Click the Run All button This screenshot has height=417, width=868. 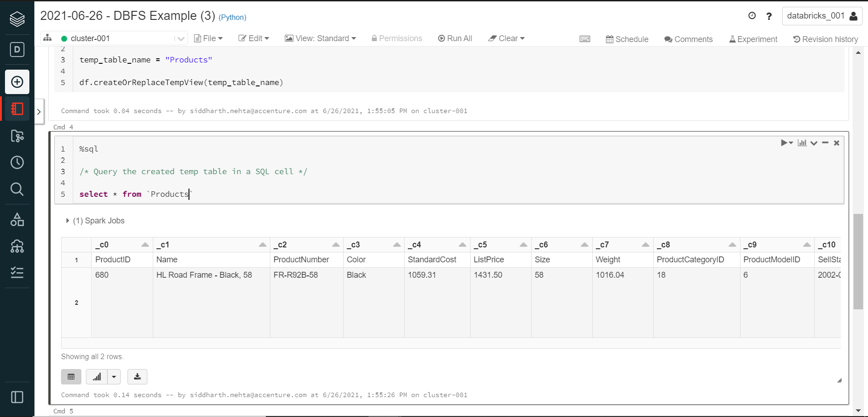[x=455, y=38]
